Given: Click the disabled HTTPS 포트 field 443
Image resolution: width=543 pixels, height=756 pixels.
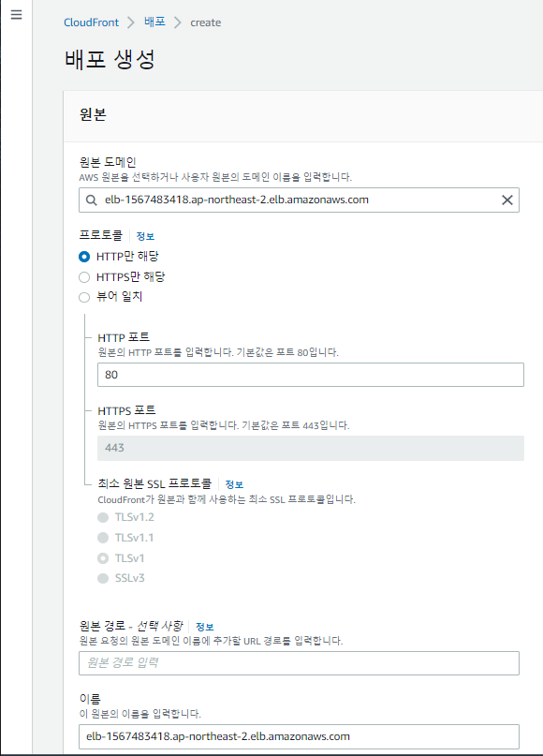Looking at the screenshot, I should click(x=311, y=448).
